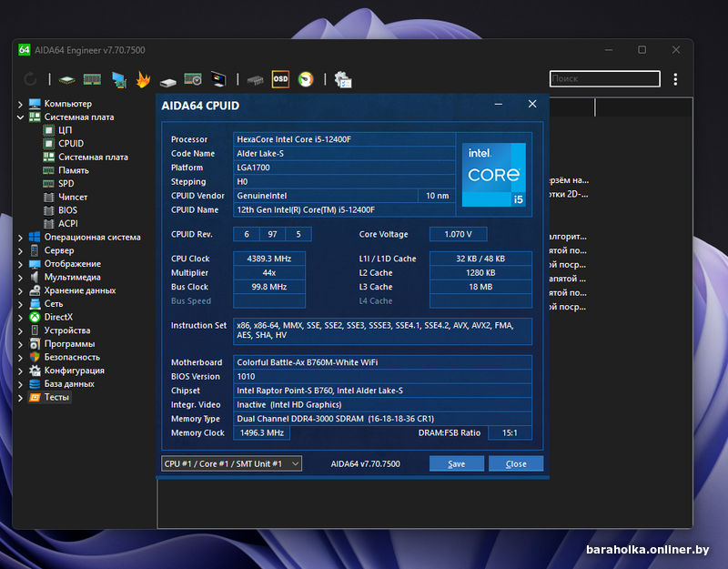Viewport: 728px width, 569px height.
Task: Click the Platform value LGA1700
Action: coord(344,168)
